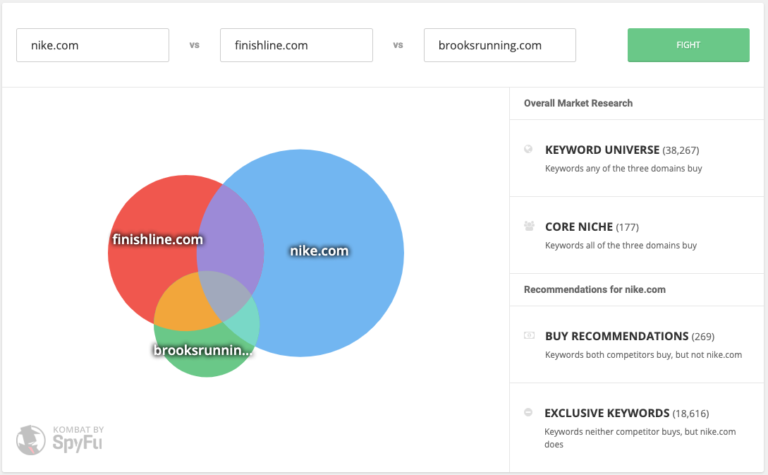Click the minus icon beside Exclusive Keywords
The width and height of the screenshot is (768, 475).
(x=528, y=412)
